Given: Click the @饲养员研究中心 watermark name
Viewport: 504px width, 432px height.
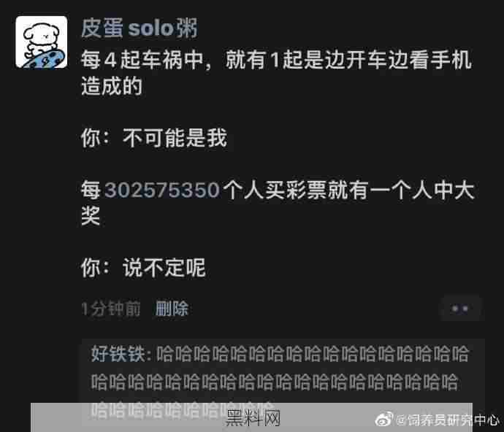Looking at the screenshot, I should (x=448, y=420).
